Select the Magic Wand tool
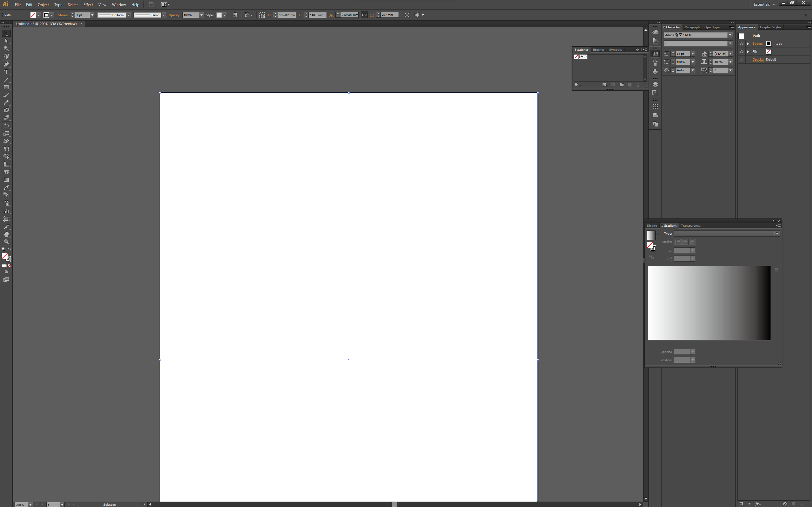This screenshot has width=812, height=507. click(x=6, y=49)
